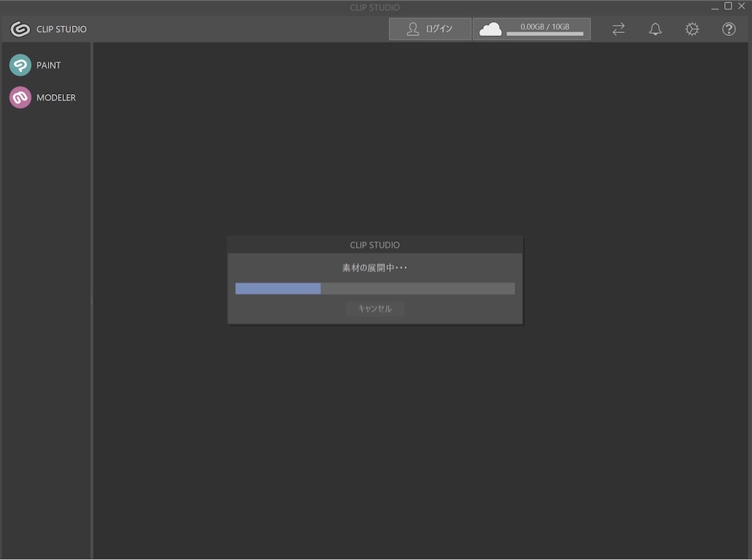Click the sync transfer arrows icon
752x560 pixels.
(x=618, y=29)
